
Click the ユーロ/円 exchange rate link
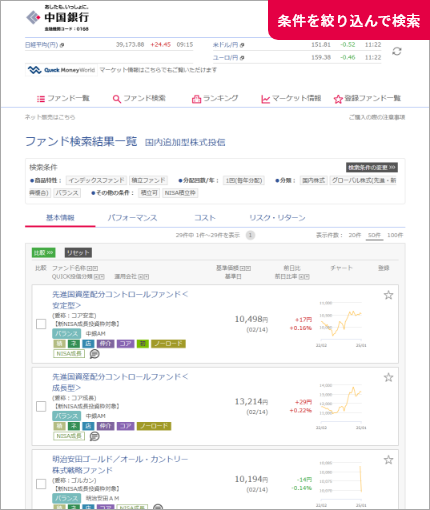pyautogui.click(x=226, y=58)
